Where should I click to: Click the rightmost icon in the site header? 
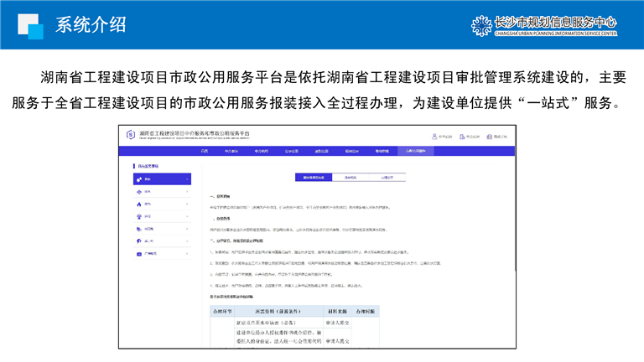coord(490,135)
